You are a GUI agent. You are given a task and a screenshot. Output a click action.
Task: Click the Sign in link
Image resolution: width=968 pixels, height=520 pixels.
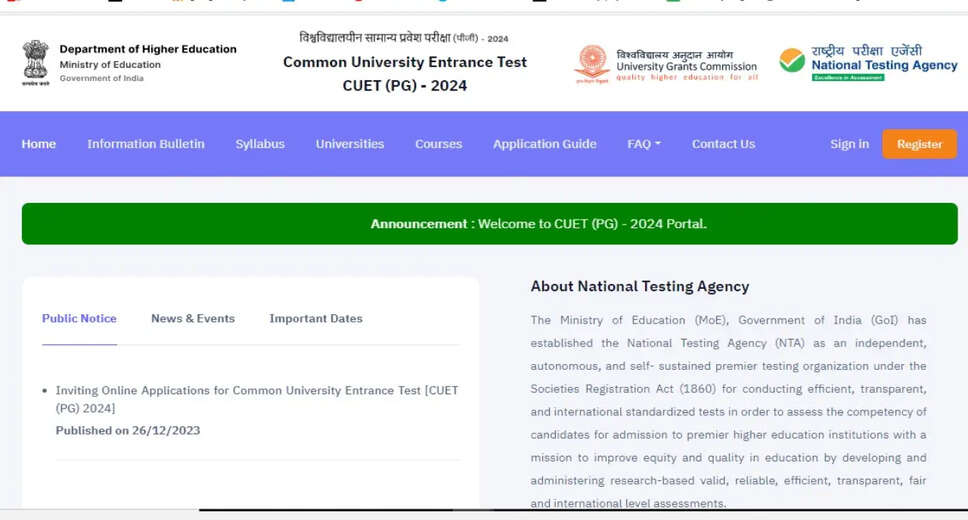[849, 144]
